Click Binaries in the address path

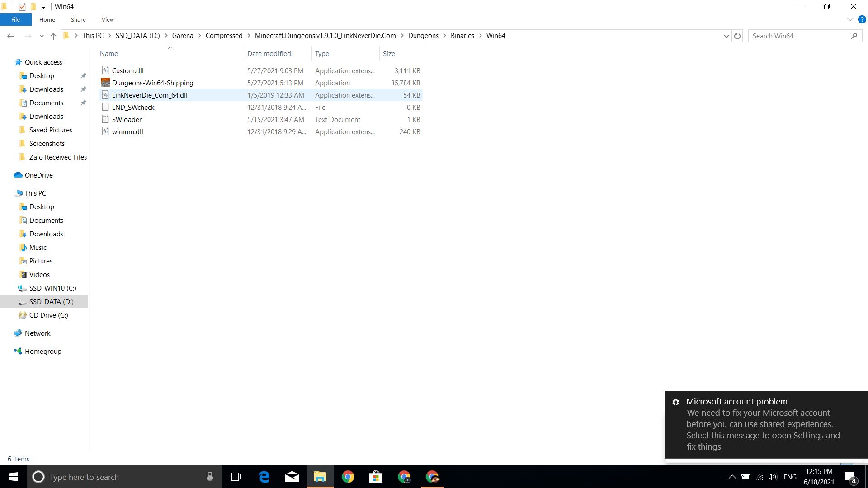pos(462,36)
